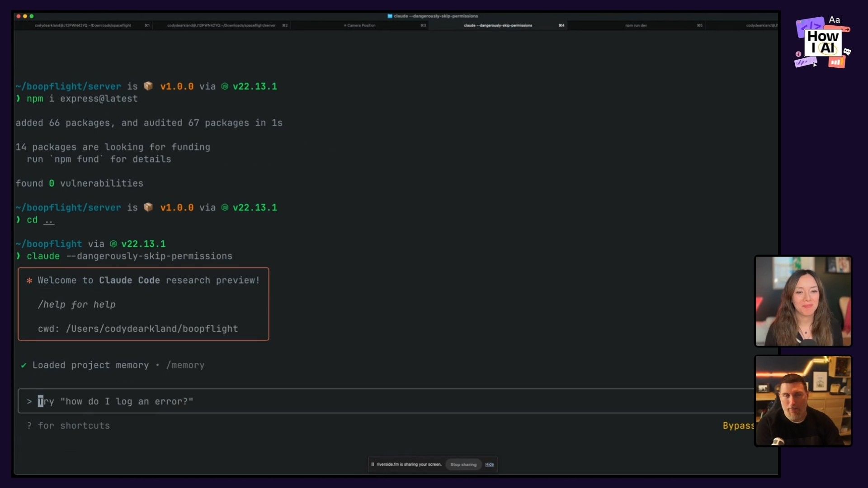Open the Downloads/spaceflight/server terminal tab
868x488 pixels.
222,25
